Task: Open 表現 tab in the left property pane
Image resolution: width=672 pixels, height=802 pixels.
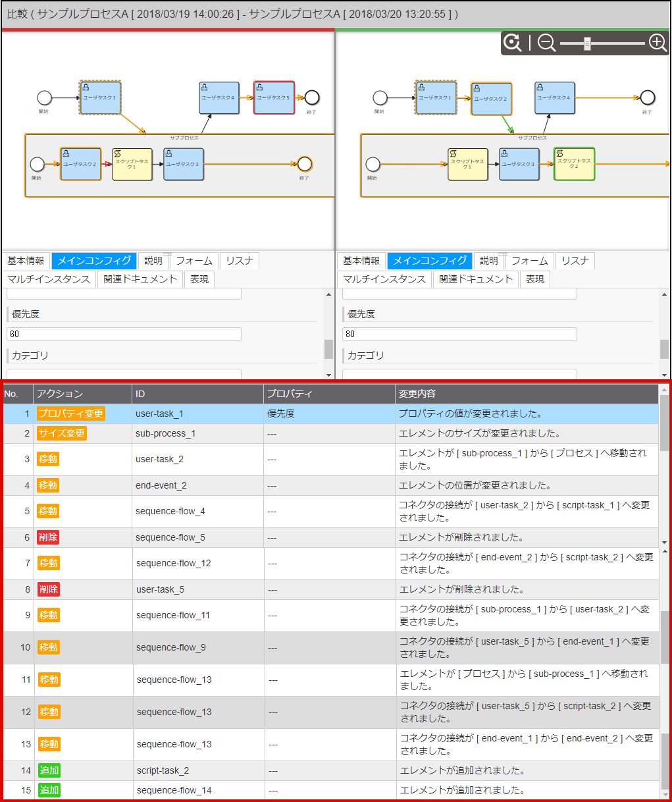Action: pyautogui.click(x=199, y=279)
